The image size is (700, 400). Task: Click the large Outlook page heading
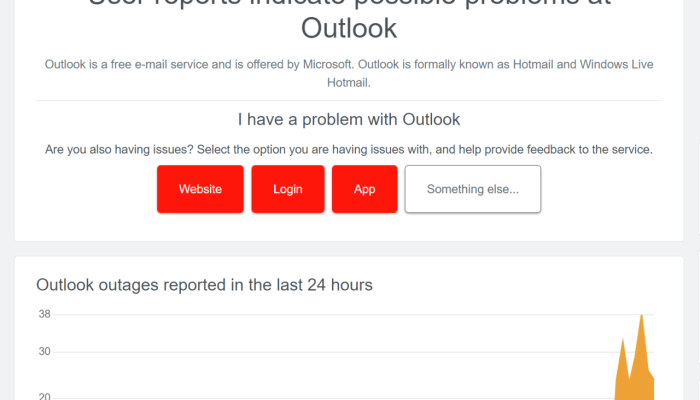pyautogui.click(x=349, y=20)
